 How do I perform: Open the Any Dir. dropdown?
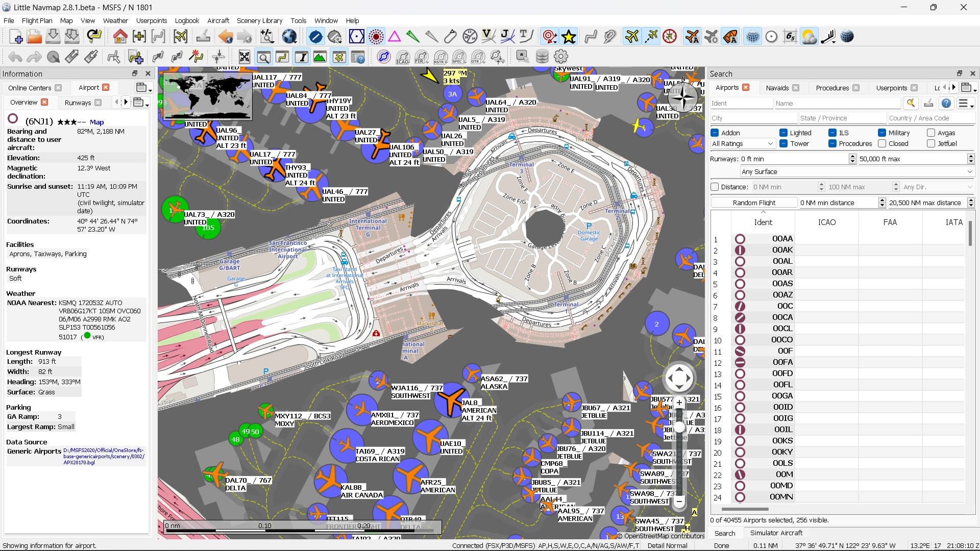click(x=938, y=187)
